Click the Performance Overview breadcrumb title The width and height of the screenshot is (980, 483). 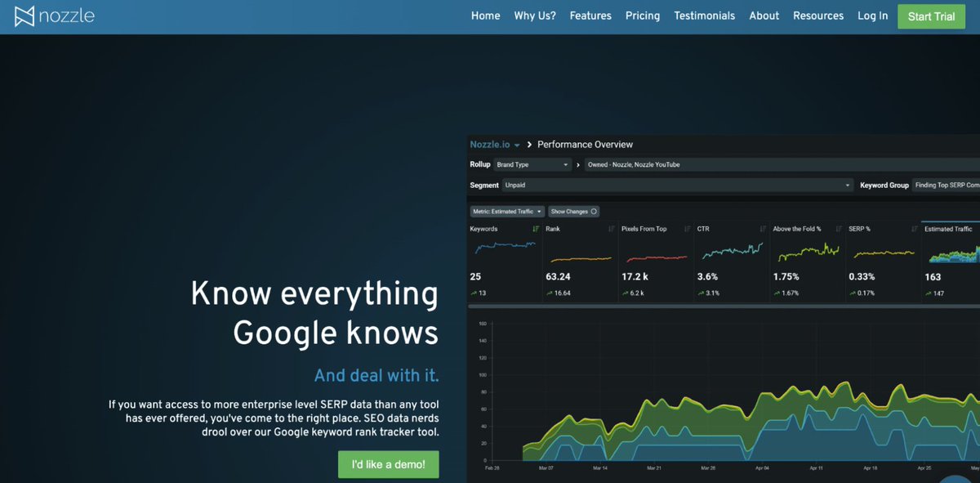(x=585, y=145)
